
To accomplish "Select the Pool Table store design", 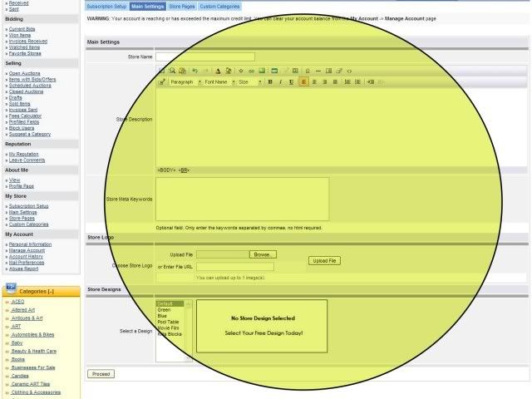I will pyautogui.click(x=168, y=322).
